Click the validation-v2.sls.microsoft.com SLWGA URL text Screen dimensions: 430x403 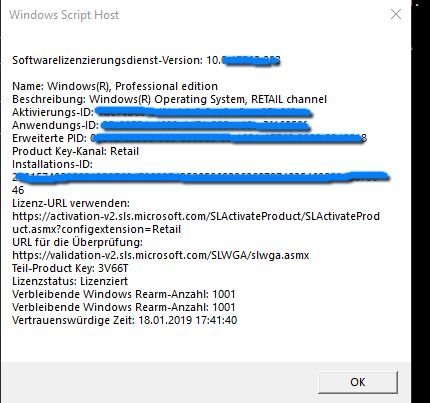(161, 255)
